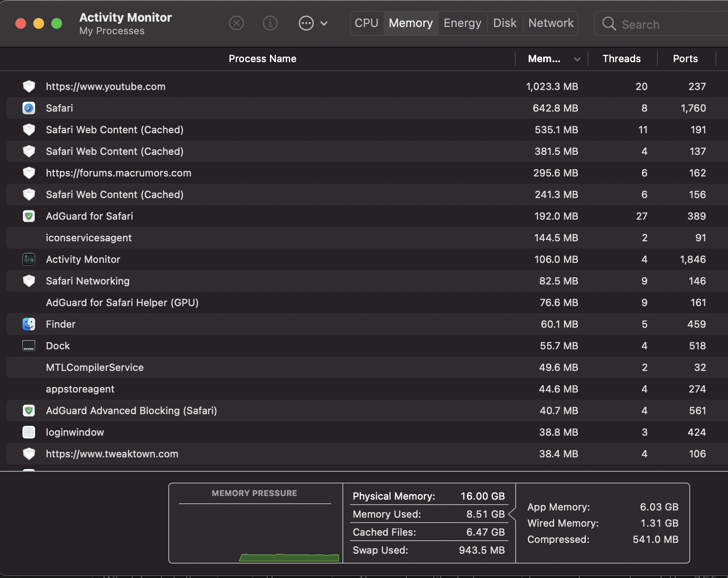Click the Cached Files 6.47 GB value
The height and width of the screenshot is (578, 728).
coord(485,532)
